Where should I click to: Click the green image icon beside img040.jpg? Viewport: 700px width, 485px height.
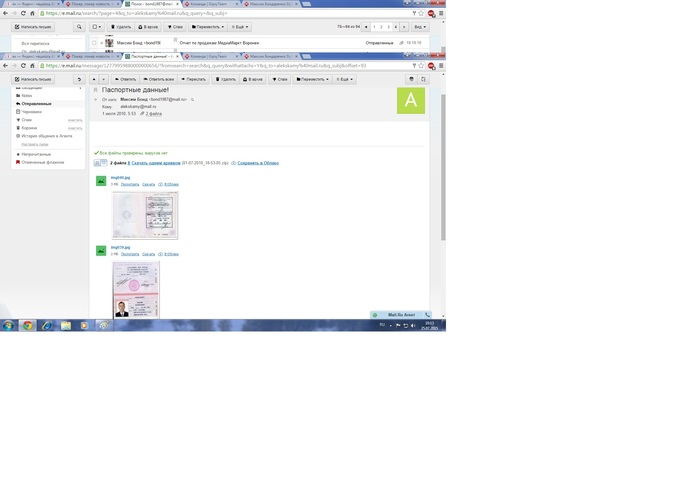[x=101, y=181]
